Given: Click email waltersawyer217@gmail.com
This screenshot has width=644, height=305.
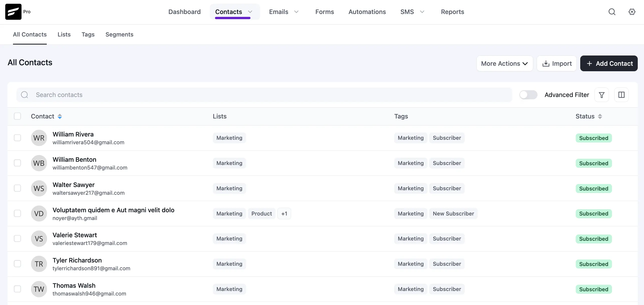Looking at the screenshot, I should pos(89,193).
